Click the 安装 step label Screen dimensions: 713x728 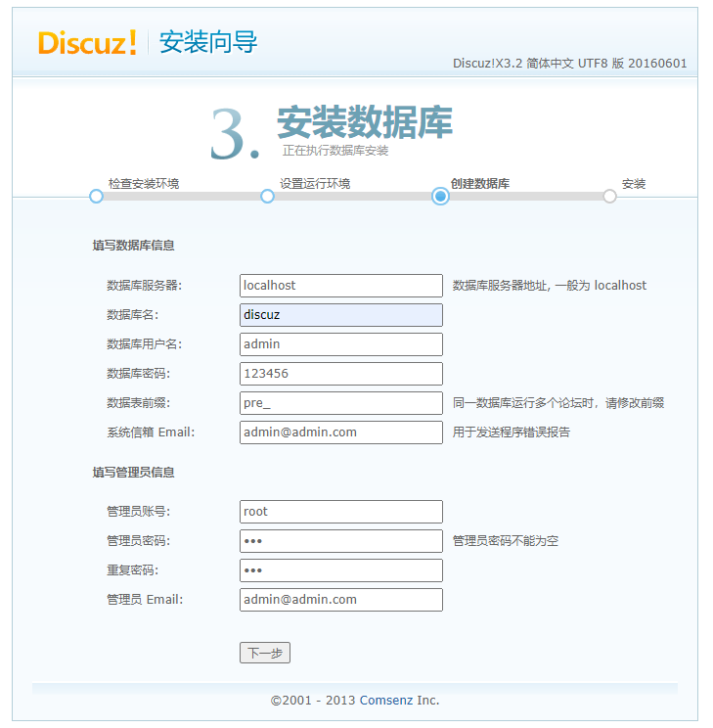point(634,184)
